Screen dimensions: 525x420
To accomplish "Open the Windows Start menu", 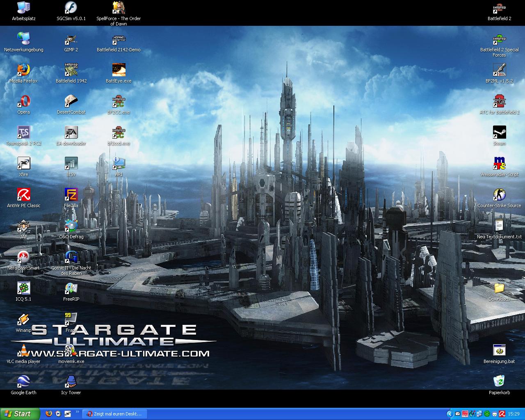I will pyautogui.click(x=20, y=414).
